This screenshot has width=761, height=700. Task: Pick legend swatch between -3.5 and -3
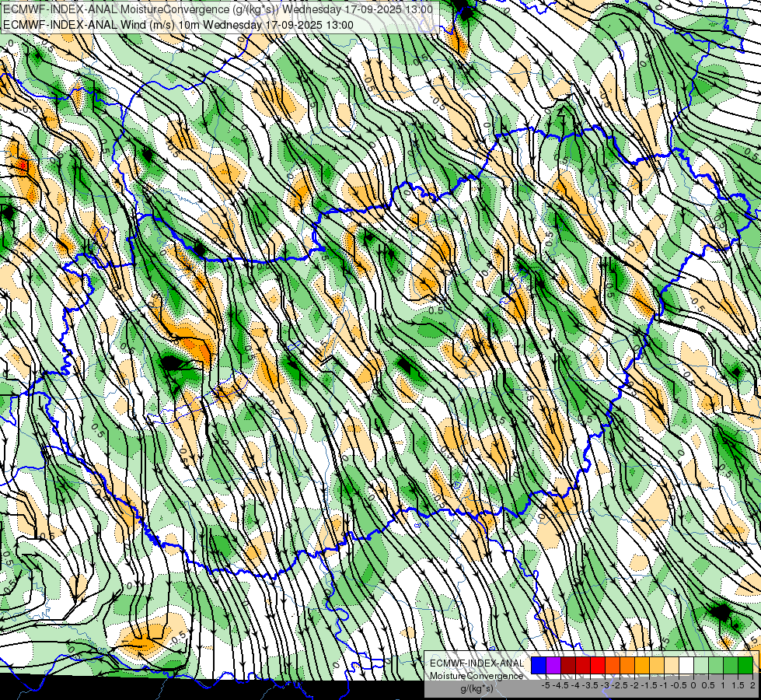point(598,666)
